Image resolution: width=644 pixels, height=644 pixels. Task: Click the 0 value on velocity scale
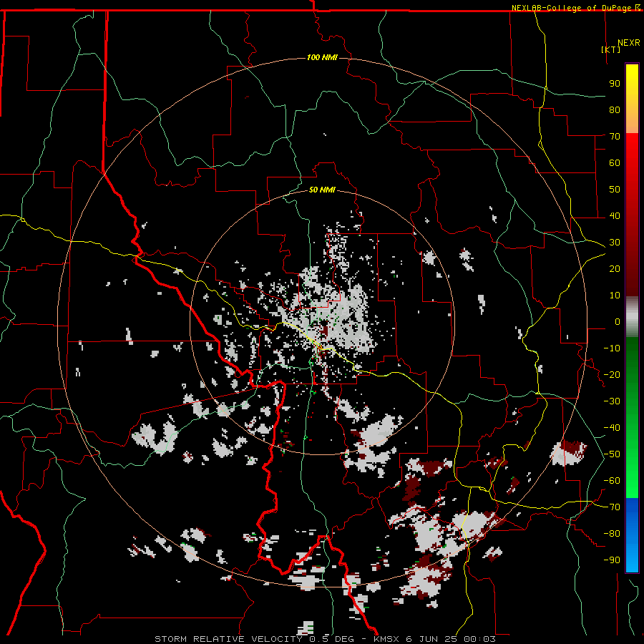[x=618, y=321]
